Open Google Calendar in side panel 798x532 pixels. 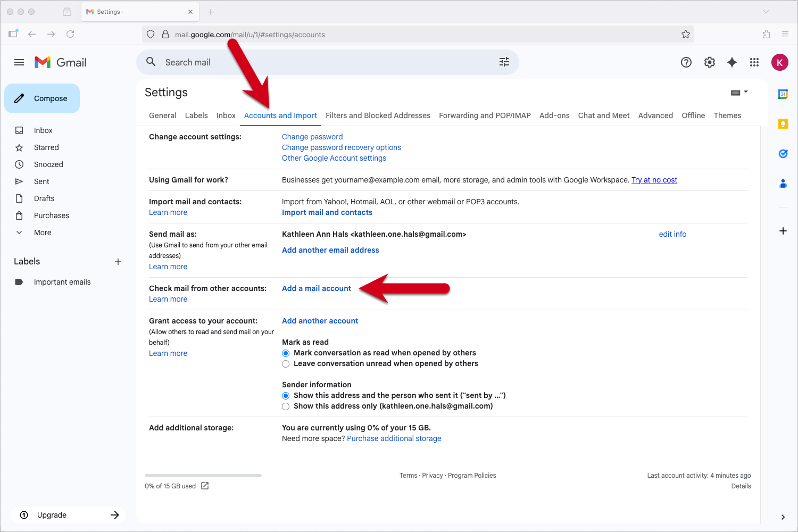click(x=783, y=94)
